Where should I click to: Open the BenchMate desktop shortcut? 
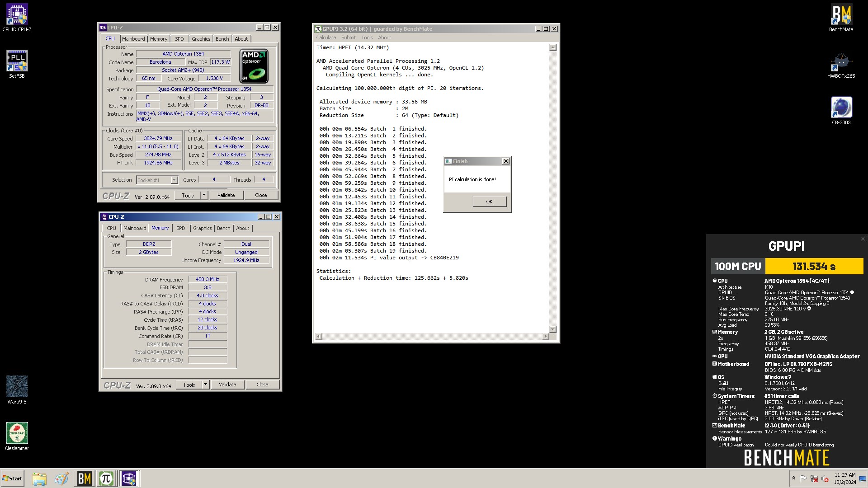click(x=841, y=18)
